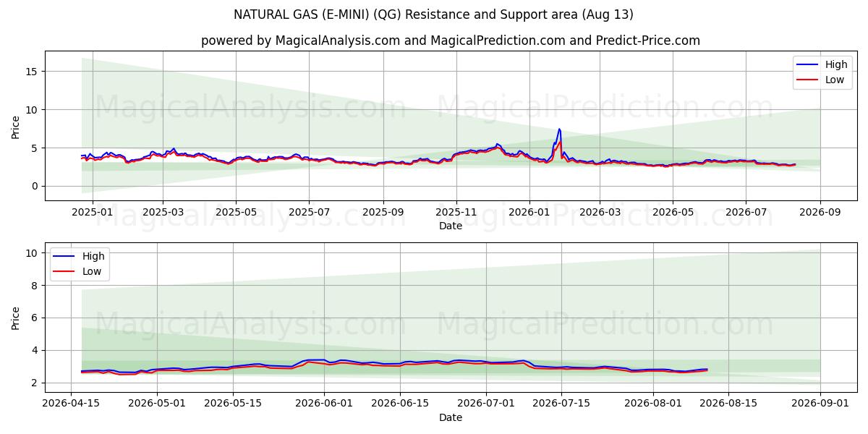Click the 'Date' x-axis label of bottom chart
Viewport: 868px width, 434px height.
tap(451, 417)
